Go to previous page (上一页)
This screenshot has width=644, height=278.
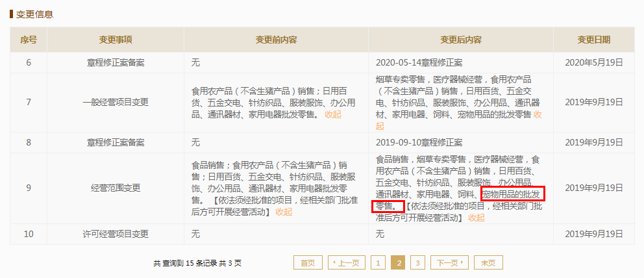tap(346, 263)
